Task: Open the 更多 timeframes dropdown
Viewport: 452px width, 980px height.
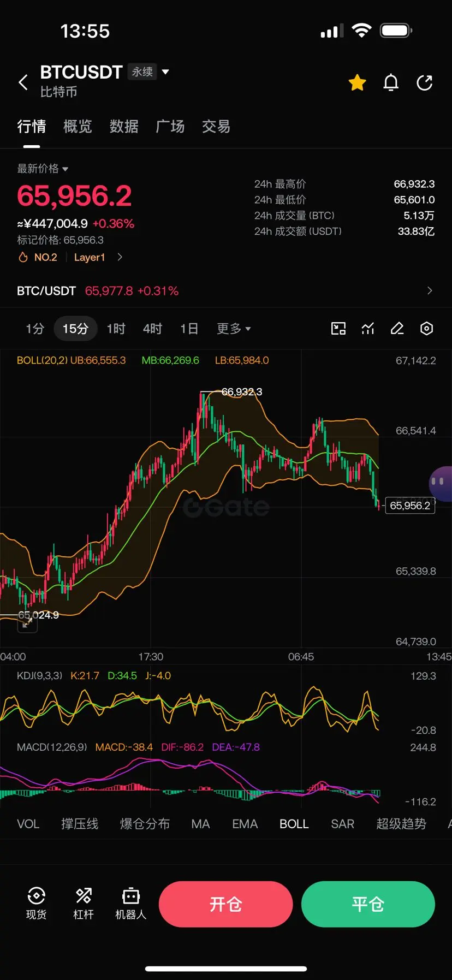Action: click(234, 329)
